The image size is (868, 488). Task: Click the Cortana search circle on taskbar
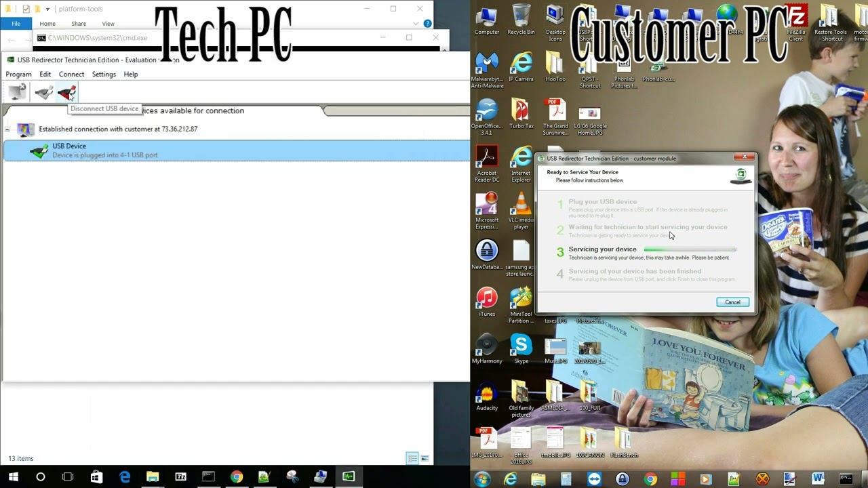(x=41, y=477)
